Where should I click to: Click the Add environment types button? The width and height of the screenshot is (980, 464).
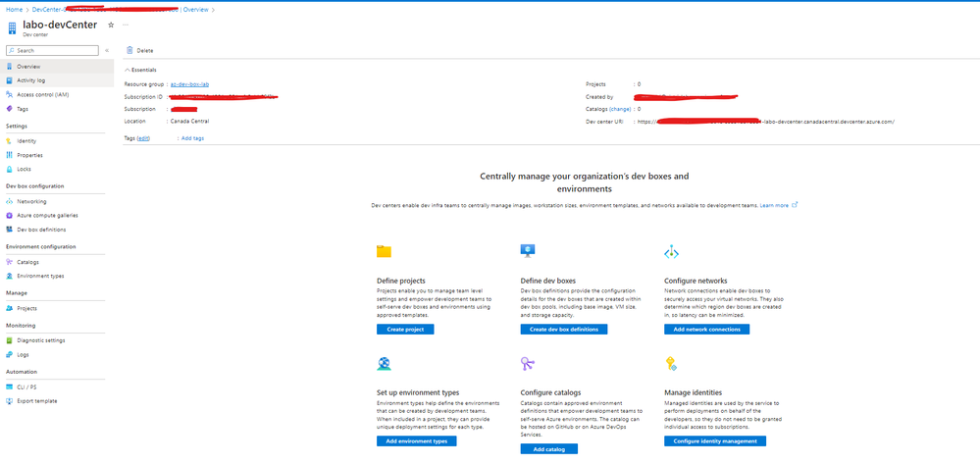point(417,440)
